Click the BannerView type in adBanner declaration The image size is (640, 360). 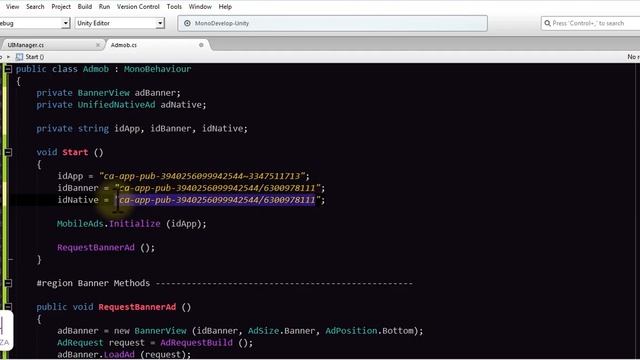(103, 93)
